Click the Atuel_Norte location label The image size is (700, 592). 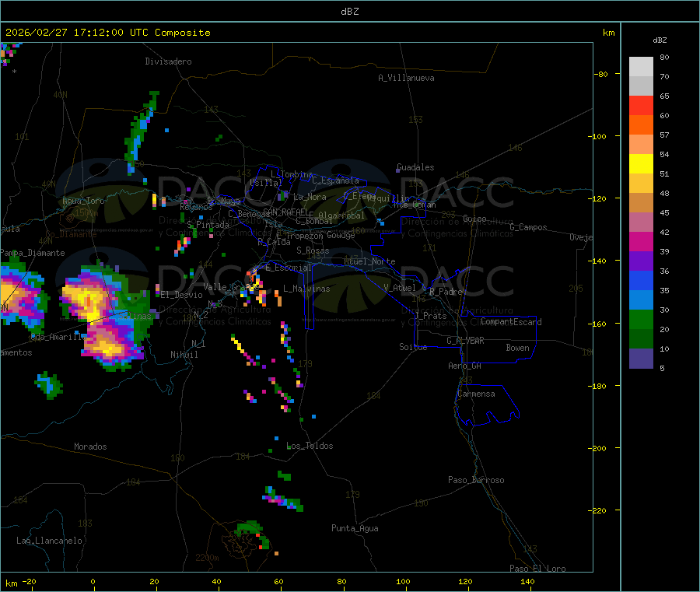click(369, 261)
